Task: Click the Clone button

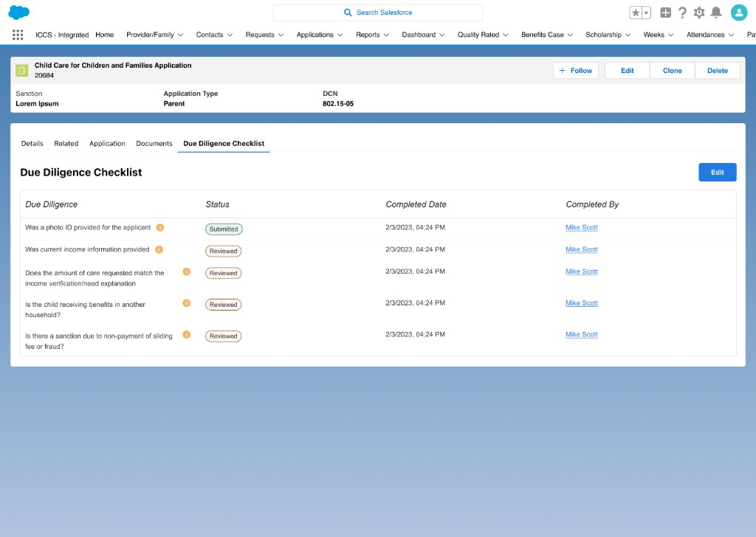Action: click(672, 70)
